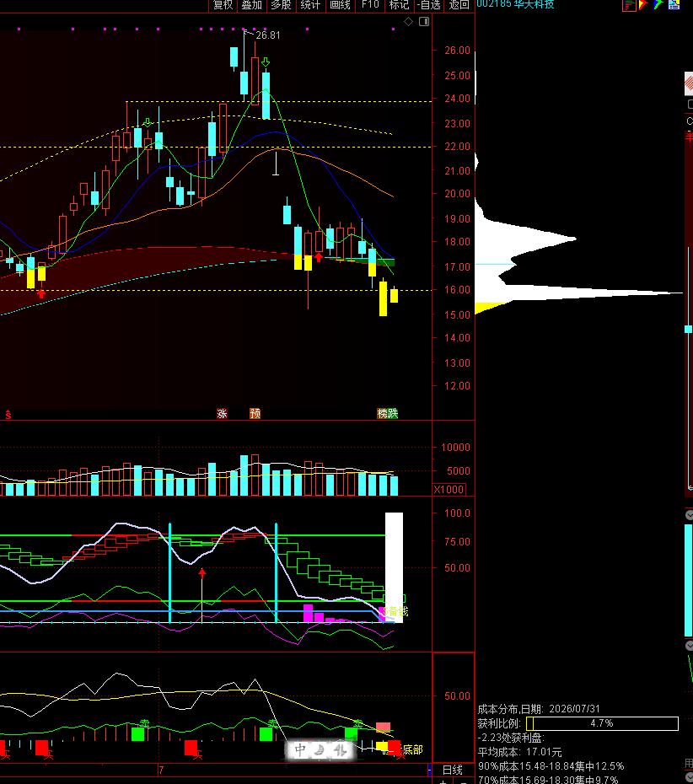
Task: Click the punctuation icon on IME bar
Action: coord(340,749)
